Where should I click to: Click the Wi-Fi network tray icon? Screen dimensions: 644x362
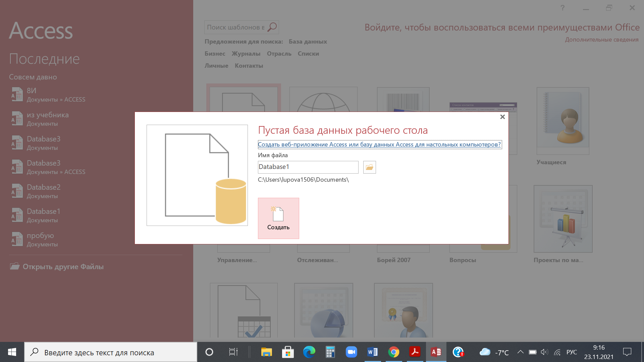click(557, 352)
